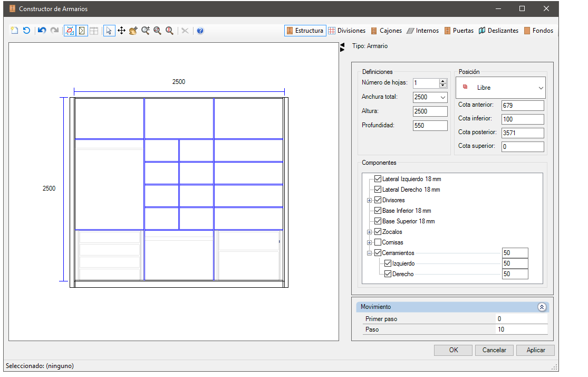Open the Posición Libre dropdown

point(500,88)
